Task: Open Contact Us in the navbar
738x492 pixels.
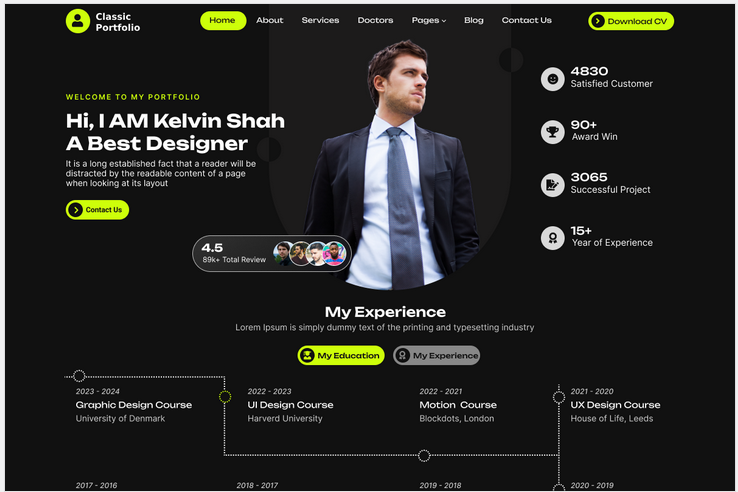Action: 526,20
